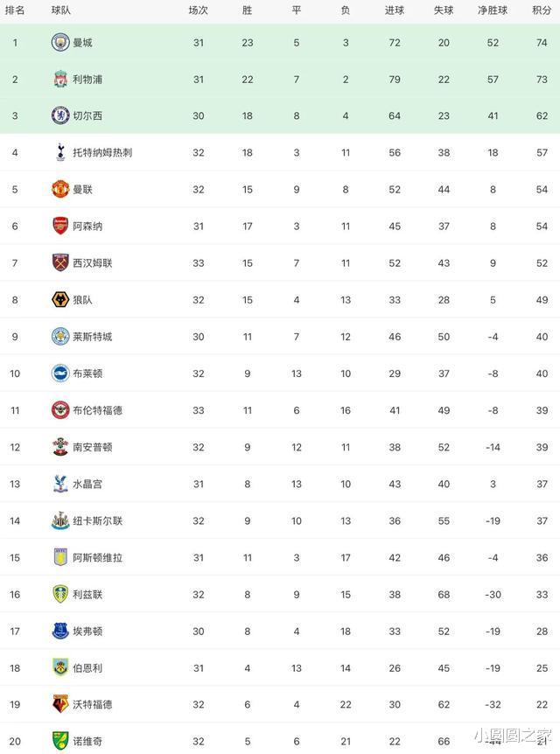The width and height of the screenshot is (560, 754).
Task: Click the 净胜球 goal difference header
Action: click(493, 10)
